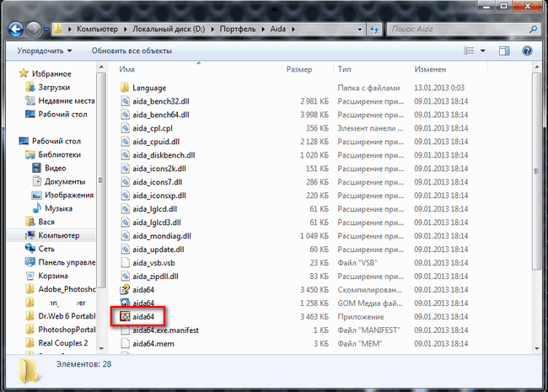Open the view options dropdown arrow
This screenshot has width=548, height=392.
[483, 51]
